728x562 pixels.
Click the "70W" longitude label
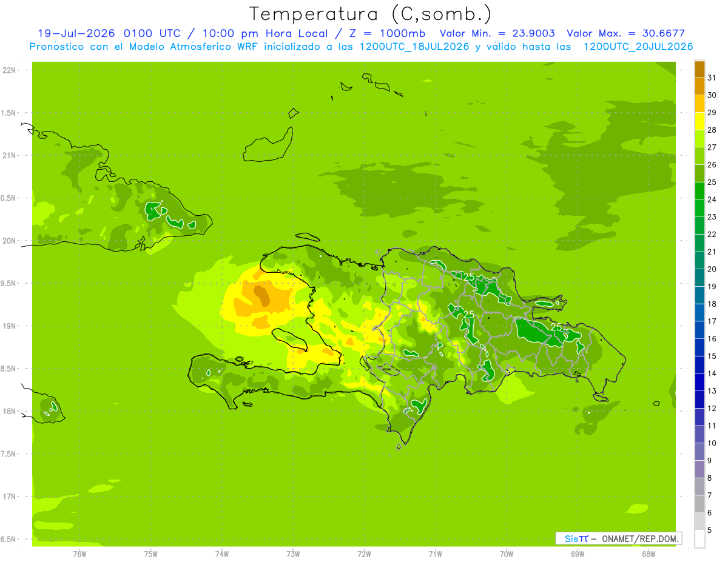point(507,554)
